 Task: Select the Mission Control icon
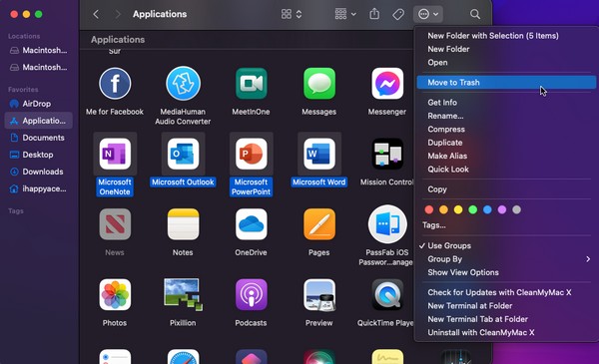(387, 154)
